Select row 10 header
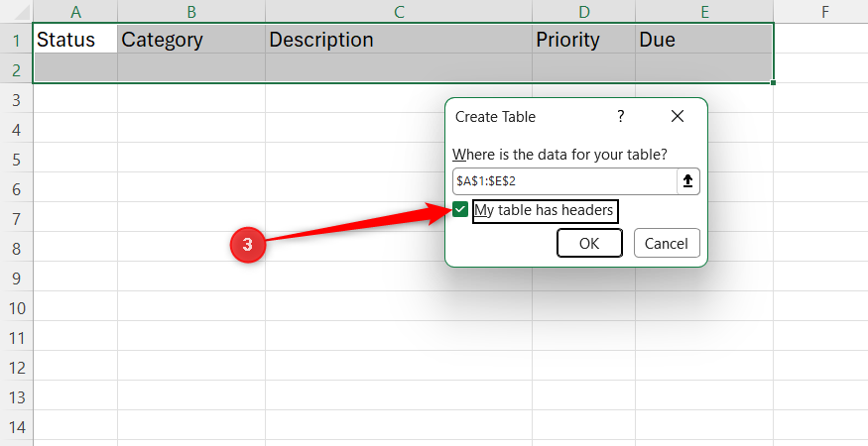The height and width of the screenshot is (446, 868). pos(16,307)
